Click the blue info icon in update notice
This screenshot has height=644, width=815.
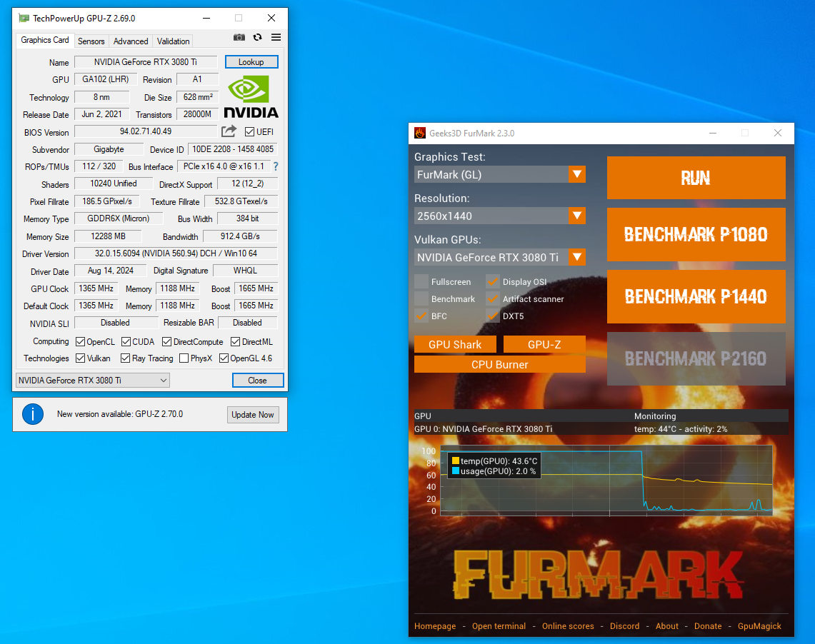(33, 414)
